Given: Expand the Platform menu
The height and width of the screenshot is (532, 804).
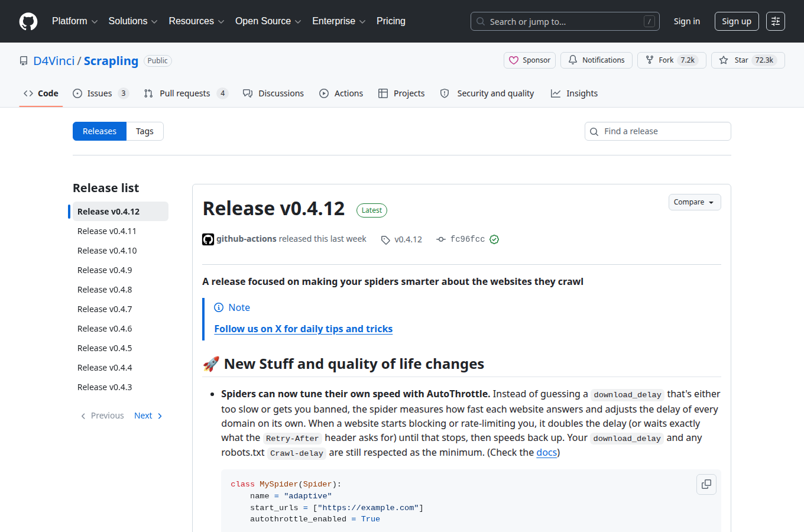Looking at the screenshot, I should (74, 21).
